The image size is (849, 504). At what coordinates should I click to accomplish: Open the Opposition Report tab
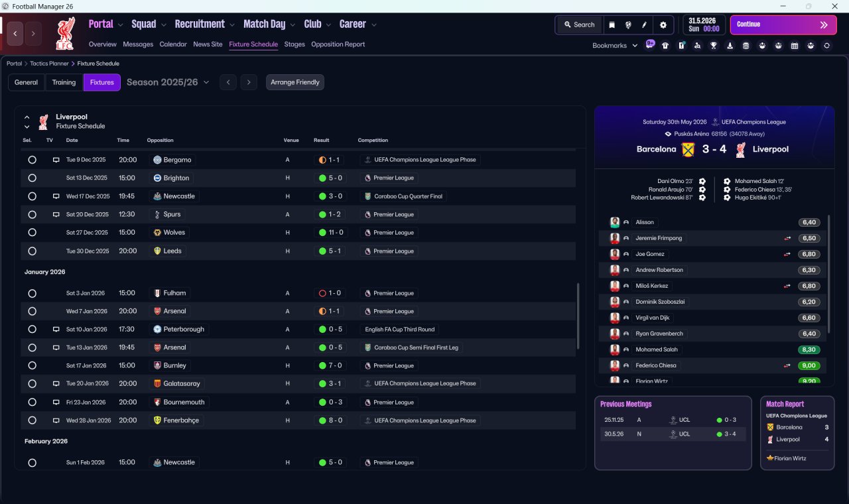(338, 44)
